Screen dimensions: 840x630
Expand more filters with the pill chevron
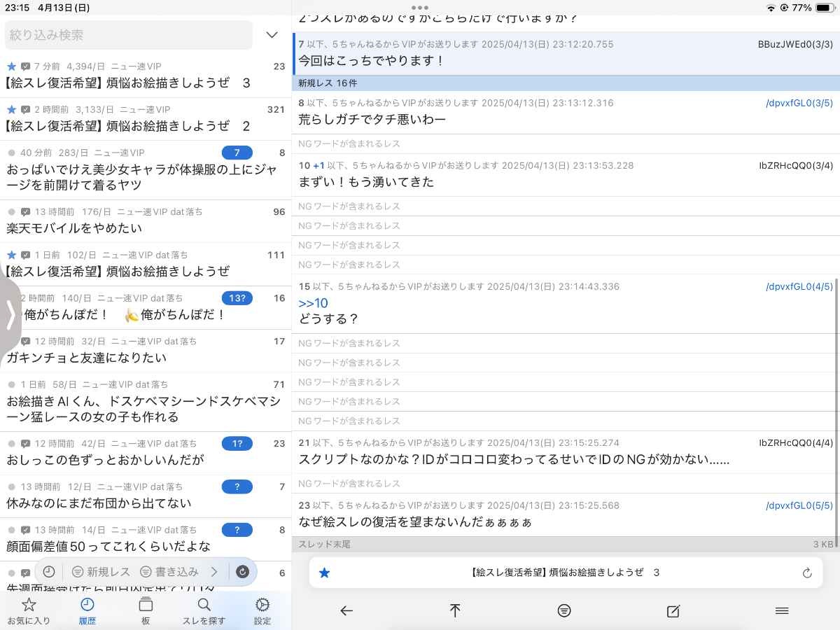click(x=214, y=572)
